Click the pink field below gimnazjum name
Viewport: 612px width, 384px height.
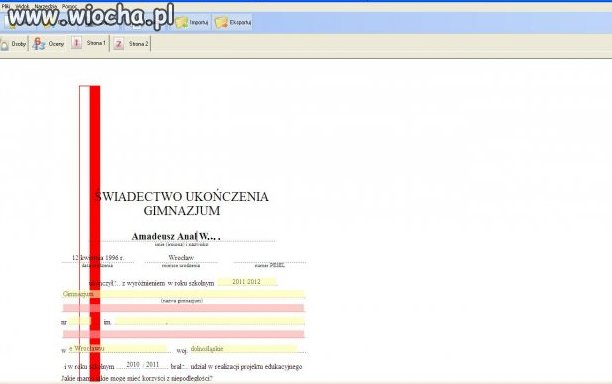click(x=183, y=308)
